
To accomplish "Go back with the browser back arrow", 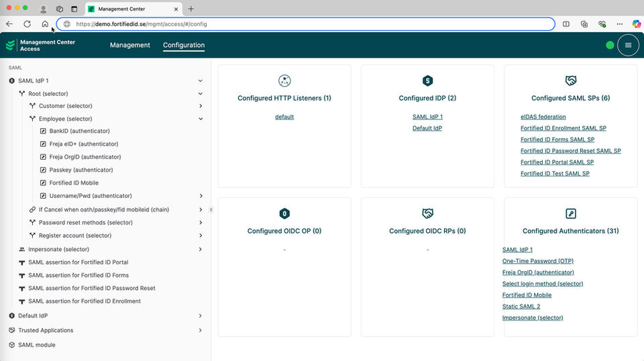I will (9, 23).
